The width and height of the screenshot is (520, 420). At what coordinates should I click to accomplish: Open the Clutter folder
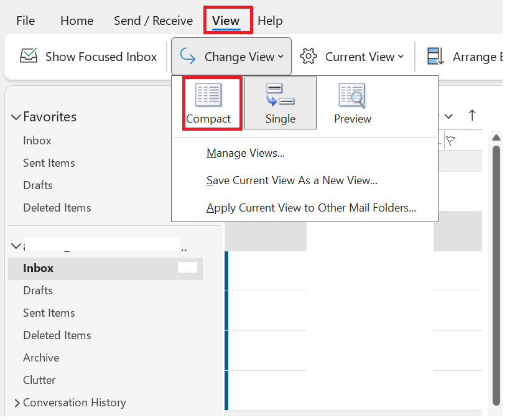pyautogui.click(x=39, y=380)
